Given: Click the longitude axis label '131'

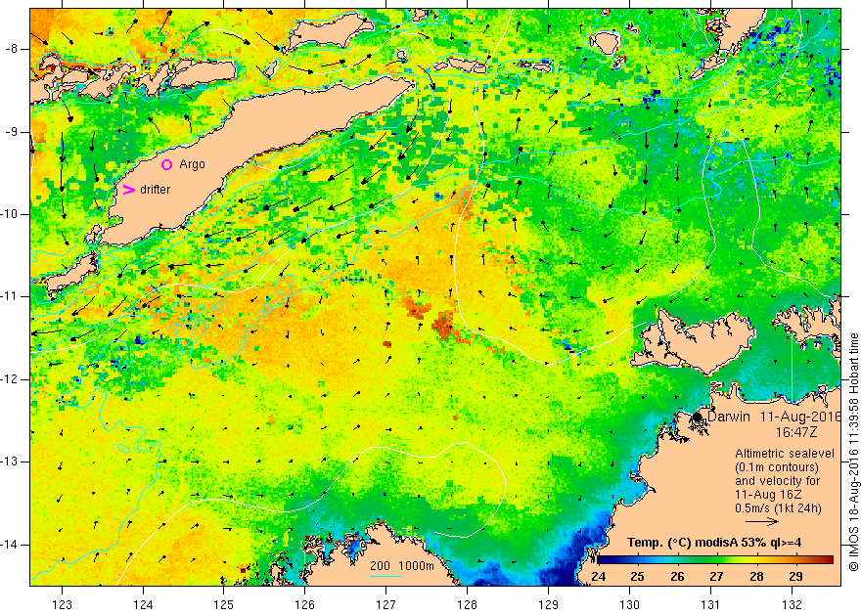Looking at the screenshot, I should tap(710, 604).
